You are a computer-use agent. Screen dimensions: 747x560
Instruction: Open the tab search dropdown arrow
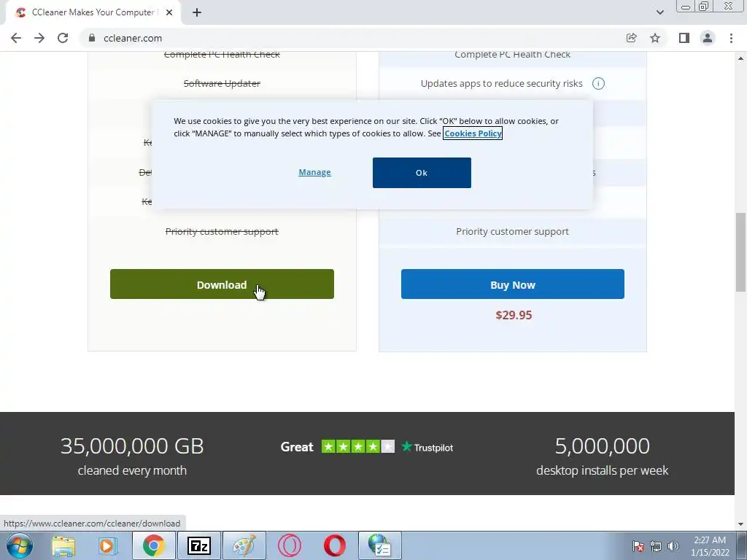click(x=659, y=12)
